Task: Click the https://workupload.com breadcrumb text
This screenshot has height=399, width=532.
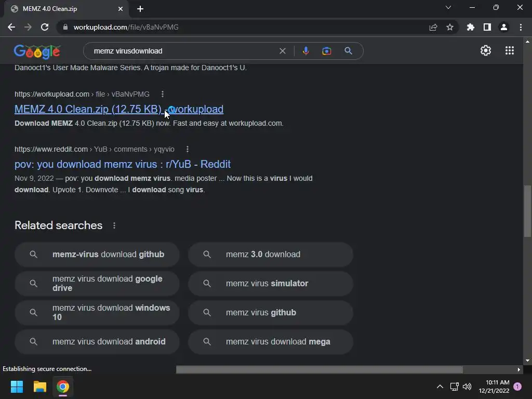Action: (52, 94)
